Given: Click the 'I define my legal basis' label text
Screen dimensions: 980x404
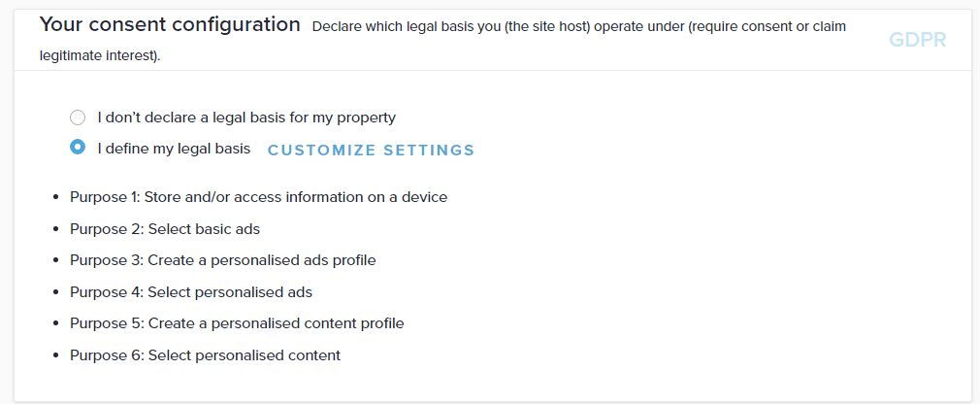Looking at the screenshot, I should [x=174, y=149].
